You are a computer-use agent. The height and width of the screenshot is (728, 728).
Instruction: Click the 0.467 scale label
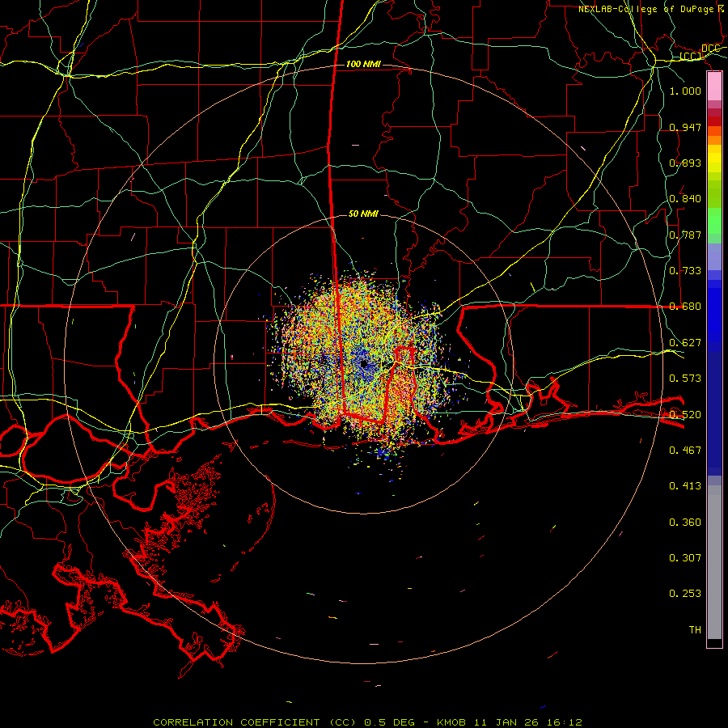click(x=685, y=450)
